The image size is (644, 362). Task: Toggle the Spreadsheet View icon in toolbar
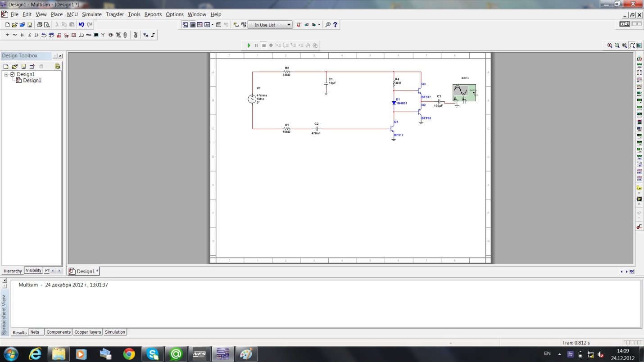tap(193, 25)
